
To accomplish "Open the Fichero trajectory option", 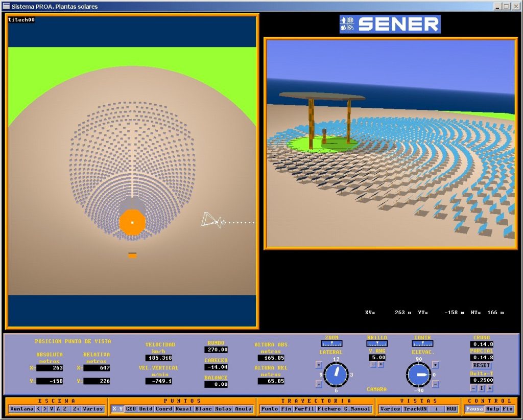I will tap(328, 409).
